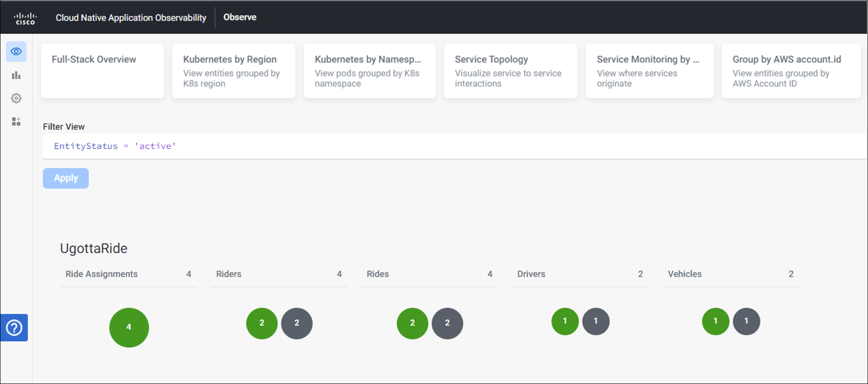The image size is (868, 384).
Task: Open the settings gear icon in sidebar
Action: [16, 98]
